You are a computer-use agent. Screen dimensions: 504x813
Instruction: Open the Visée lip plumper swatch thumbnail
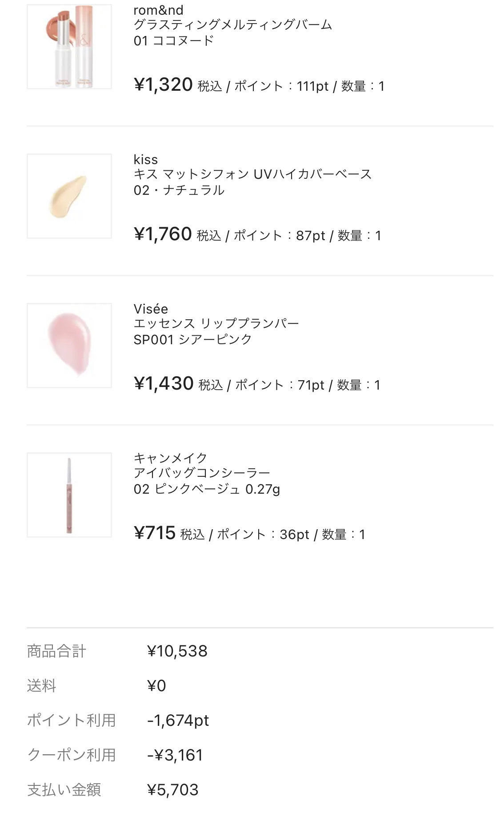point(69,346)
